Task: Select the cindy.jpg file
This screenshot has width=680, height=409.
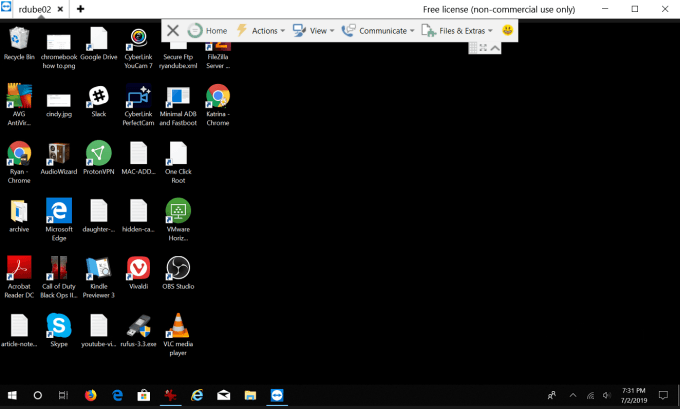Action: [x=59, y=105]
